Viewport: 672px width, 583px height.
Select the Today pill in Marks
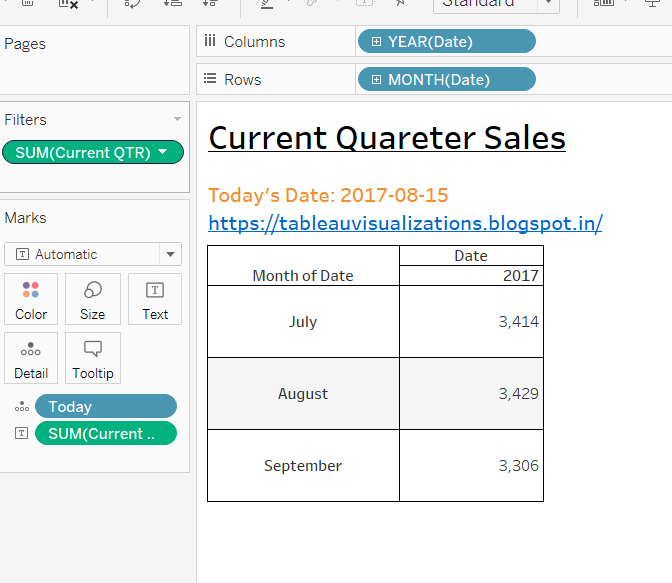[x=106, y=406]
